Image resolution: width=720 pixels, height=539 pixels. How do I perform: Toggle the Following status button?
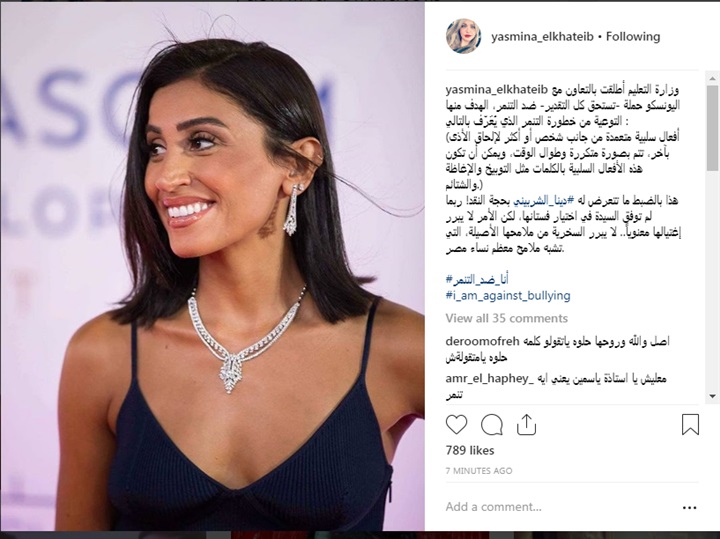[x=633, y=37]
